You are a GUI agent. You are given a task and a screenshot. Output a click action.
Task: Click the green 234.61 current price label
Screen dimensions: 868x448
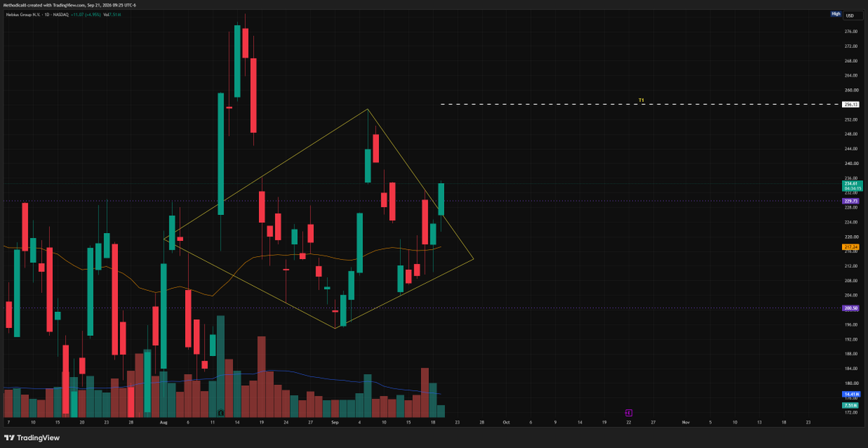pyautogui.click(x=851, y=186)
